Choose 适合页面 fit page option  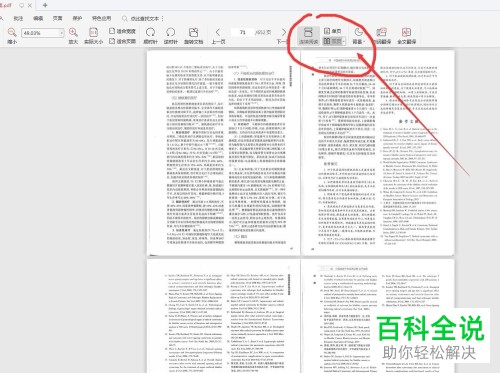click(x=122, y=41)
